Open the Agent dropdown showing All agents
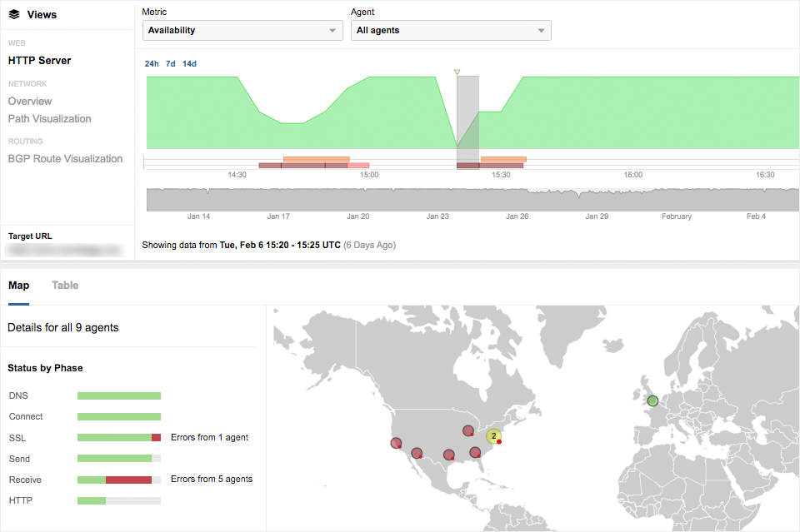The image size is (800, 532). [x=451, y=31]
